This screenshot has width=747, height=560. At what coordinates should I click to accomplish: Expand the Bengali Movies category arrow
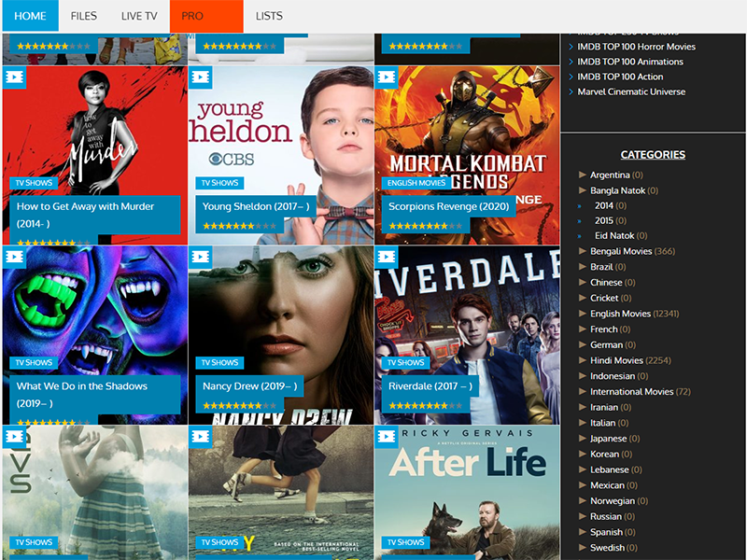pos(583,251)
